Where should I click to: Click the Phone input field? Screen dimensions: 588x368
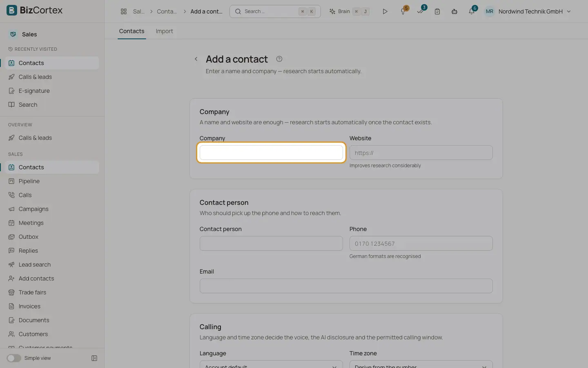pyautogui.click(x=421, y=243)
